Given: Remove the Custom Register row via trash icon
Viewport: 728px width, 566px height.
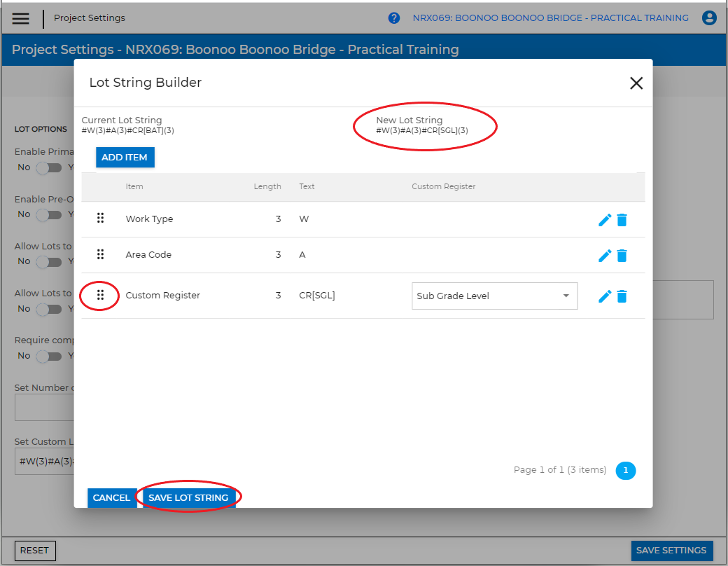Looking at the screenshot, I should 622,296.
